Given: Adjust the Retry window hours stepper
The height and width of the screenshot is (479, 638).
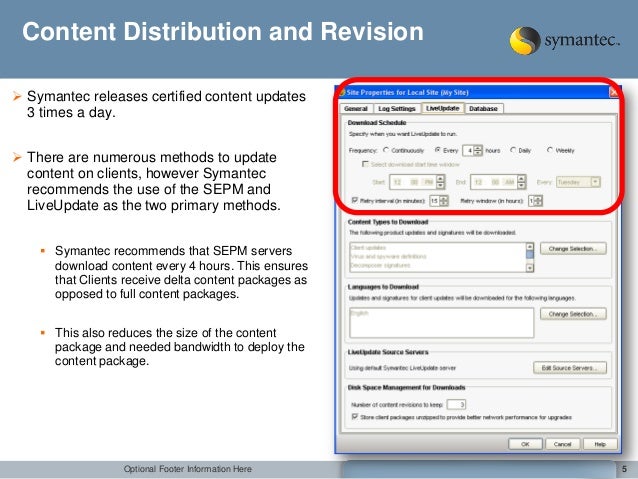Looking at the screenshot, I should click(538, 201).
